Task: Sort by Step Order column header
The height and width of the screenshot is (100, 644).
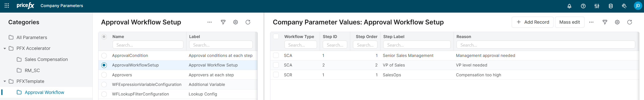Action: point(367,37)
